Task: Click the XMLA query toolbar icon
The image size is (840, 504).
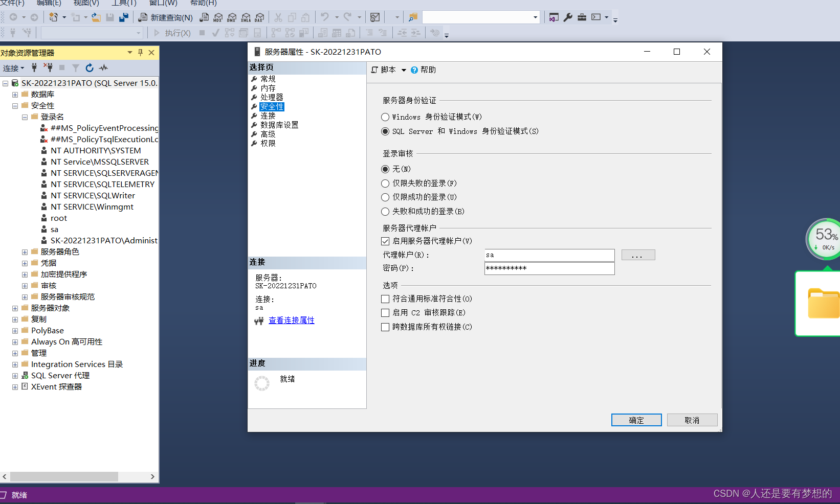Action: tap(246, 17)
